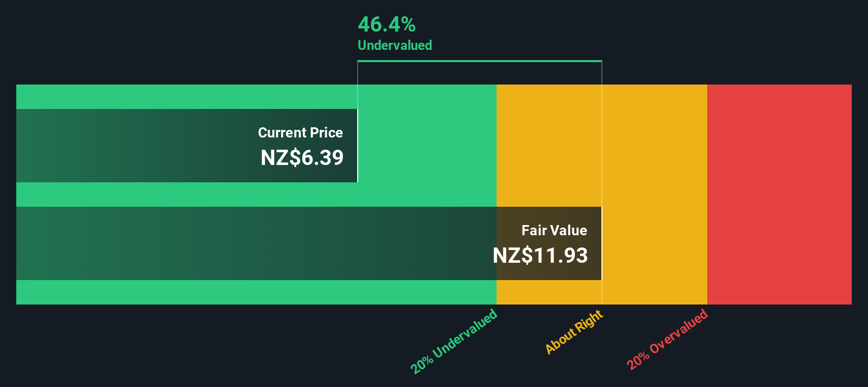Viewport: 868px width, 387px height.
Task: Select the 20% Overvalued axis label
Action: pyautogui.click(x=667, y=339)
